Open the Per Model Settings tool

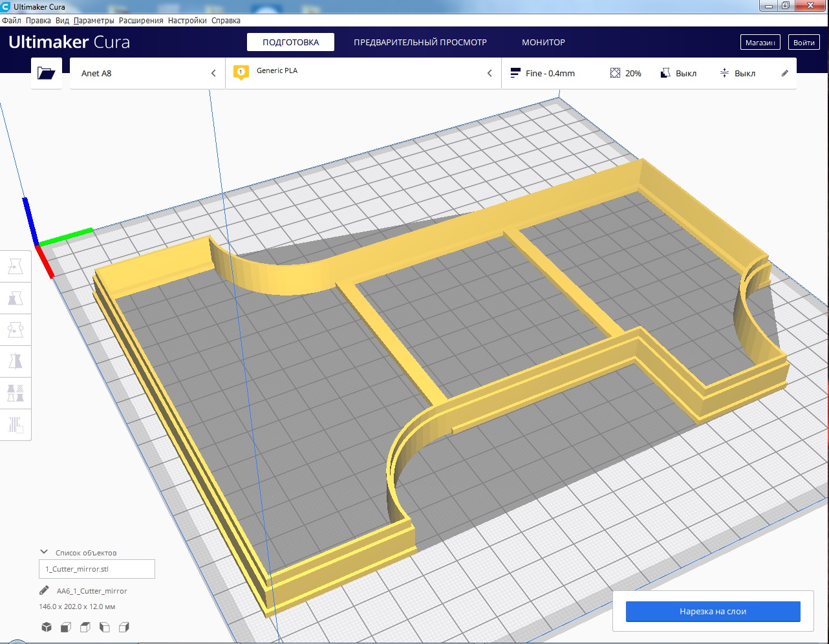16,392
